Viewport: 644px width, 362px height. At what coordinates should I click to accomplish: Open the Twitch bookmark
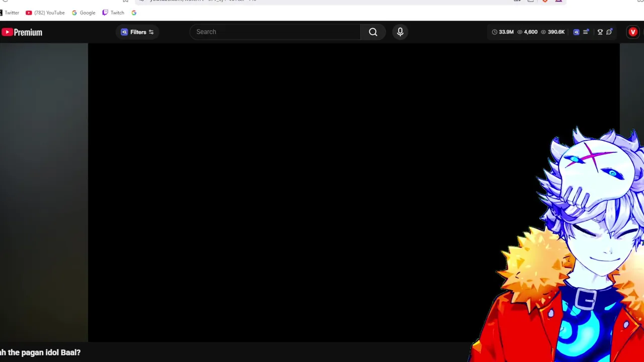[x=113, y=13]
